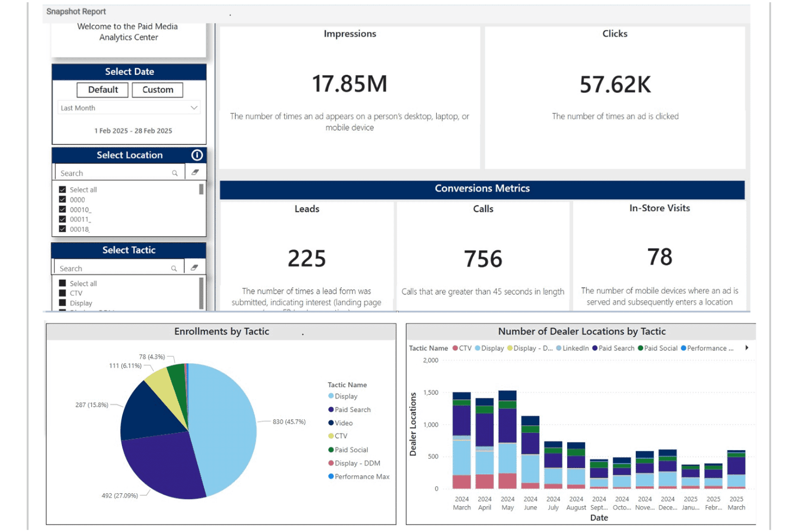Screen dimensions: 798x532
Task: Clear the Select Location search with the eraser
Action: point(195,172)
